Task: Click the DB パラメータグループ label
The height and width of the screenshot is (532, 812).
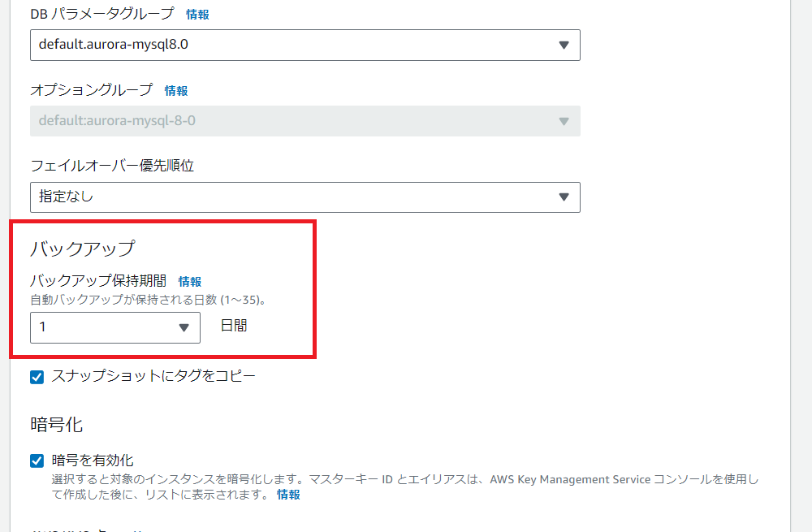Action: 102,14
